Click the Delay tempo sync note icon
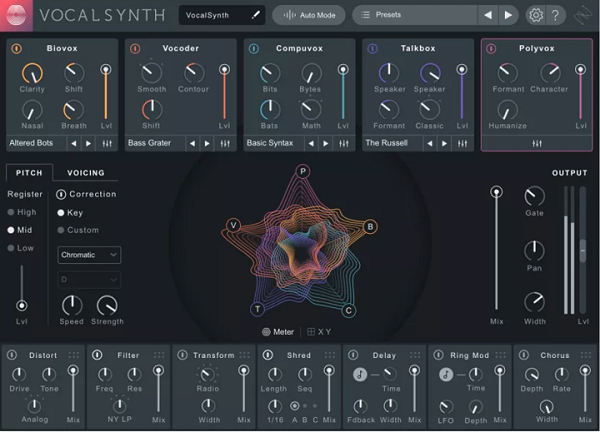This screenshot has height=432, width=600. (x=360, y=374)
